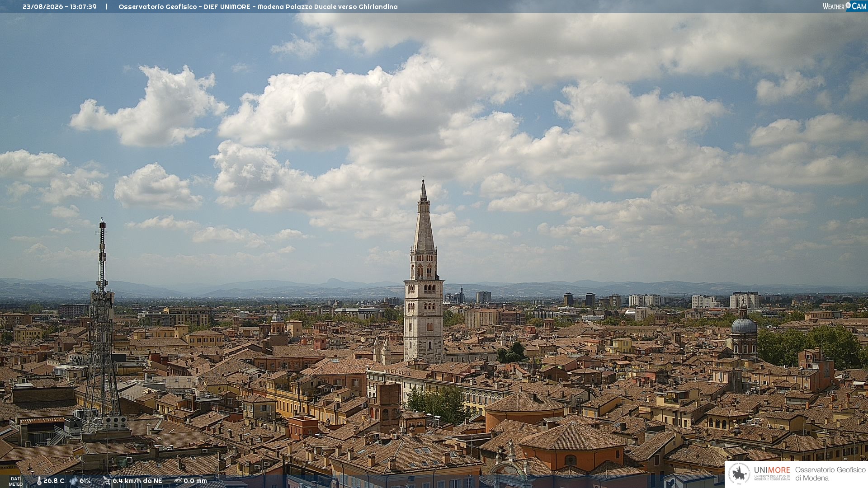Click the WeatherCam logo
Screen dimensions: 868x488
[844, 6]
